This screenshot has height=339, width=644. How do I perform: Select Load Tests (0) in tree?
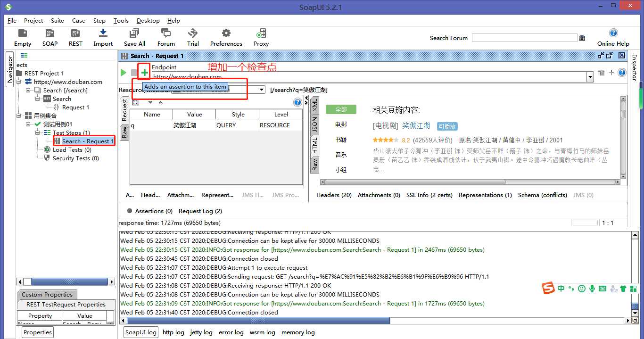(72, 149)
